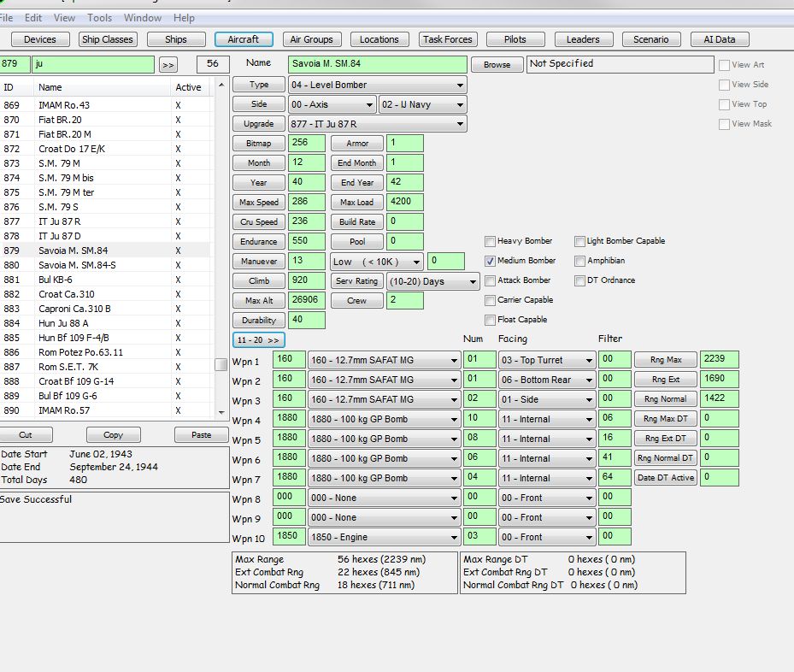The height and width of the screenshot is (672, 794).
Task: Uncheck the Medium Bomber checkbox
Action: [x=490, y=261]
